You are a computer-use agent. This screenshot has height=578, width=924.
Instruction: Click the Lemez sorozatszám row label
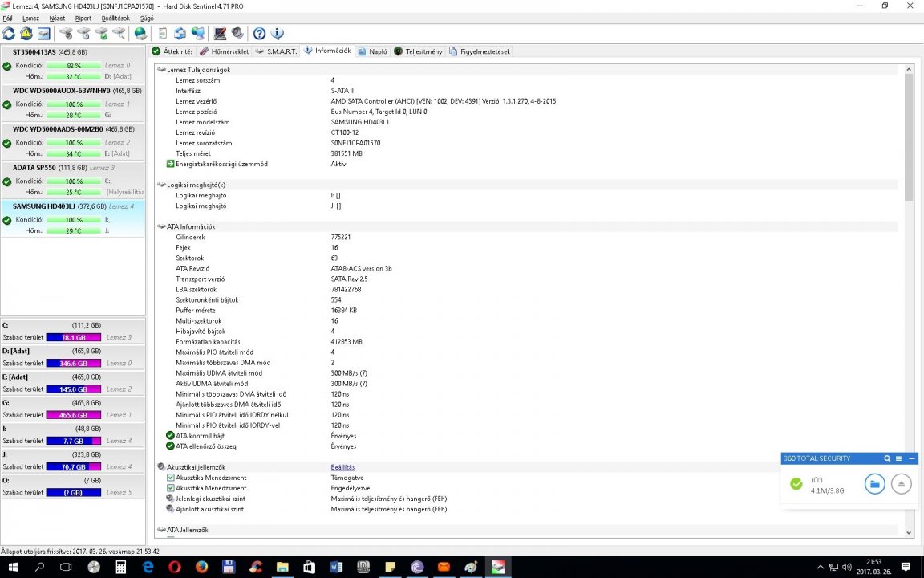[204, 143]
